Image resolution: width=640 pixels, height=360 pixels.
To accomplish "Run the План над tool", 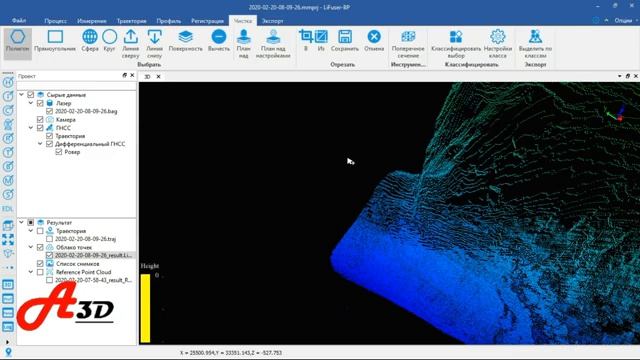I will pos(244,44).
